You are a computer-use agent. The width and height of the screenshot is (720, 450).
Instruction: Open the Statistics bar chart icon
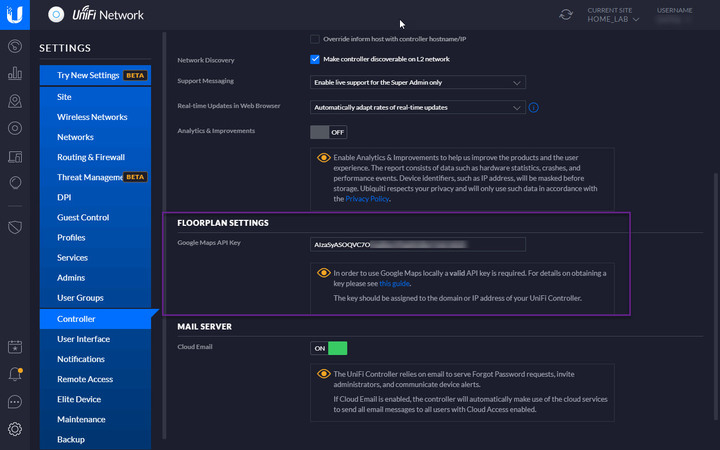point(15,73)
